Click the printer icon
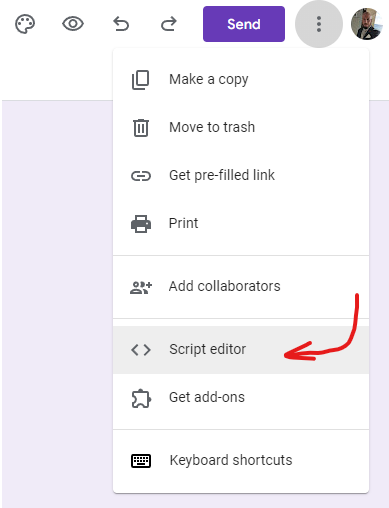 pyautogui.click(x=141, y=224)
